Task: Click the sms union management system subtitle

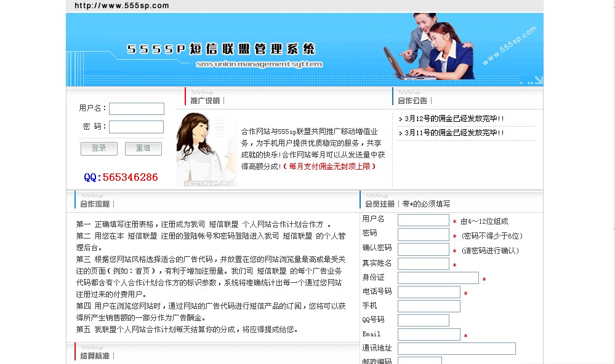Action: 259,64
